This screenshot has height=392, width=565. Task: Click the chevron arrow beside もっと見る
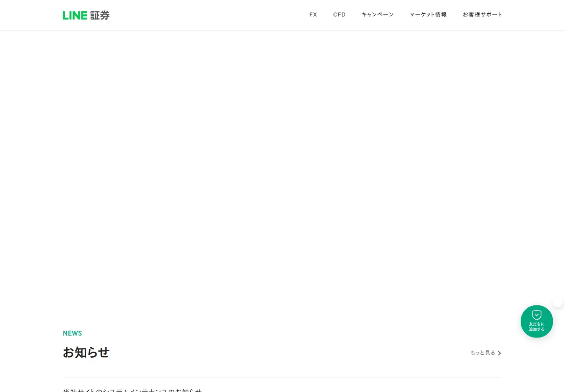point(499,353)
